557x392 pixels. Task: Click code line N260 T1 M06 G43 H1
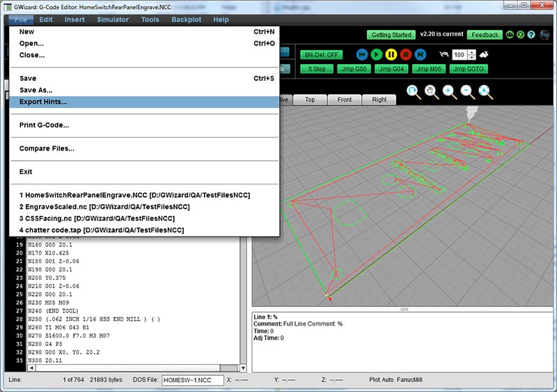58,327
